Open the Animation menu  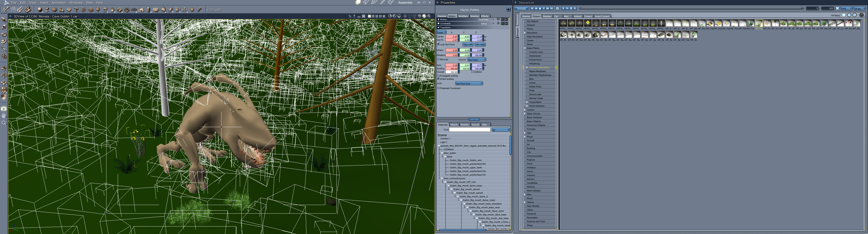[59, 3]
